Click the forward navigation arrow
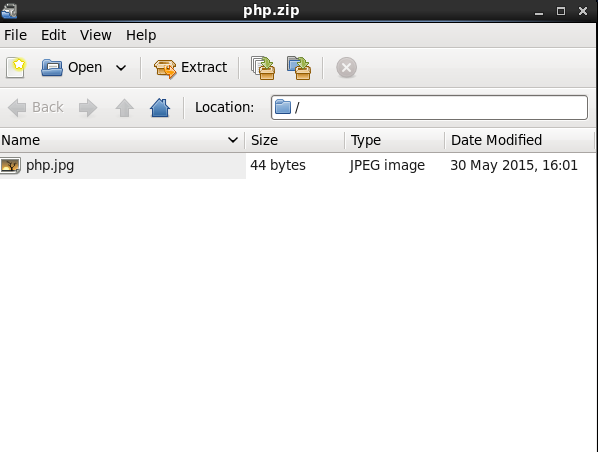This screenshot has height=452, width=598. pyautogui.click(x=88, y=108)
